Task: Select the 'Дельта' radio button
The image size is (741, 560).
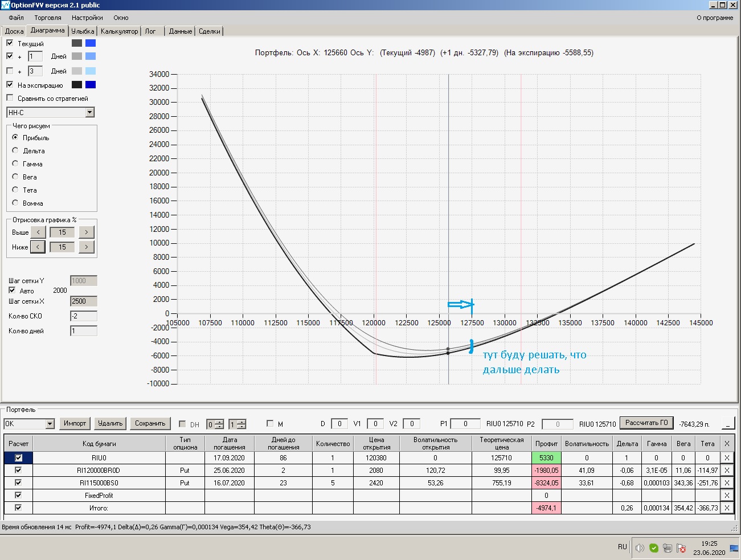Action: pos(15,150)
